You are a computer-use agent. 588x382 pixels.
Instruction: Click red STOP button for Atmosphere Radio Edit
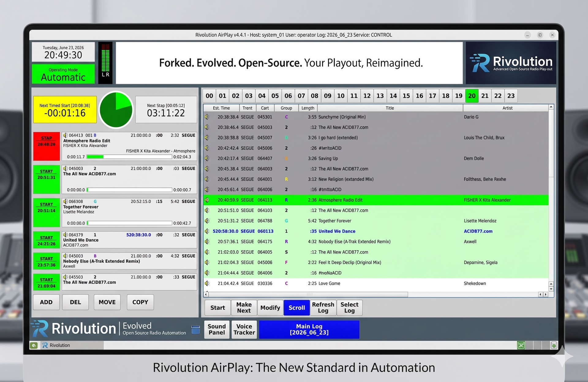[x=47, y=146]
